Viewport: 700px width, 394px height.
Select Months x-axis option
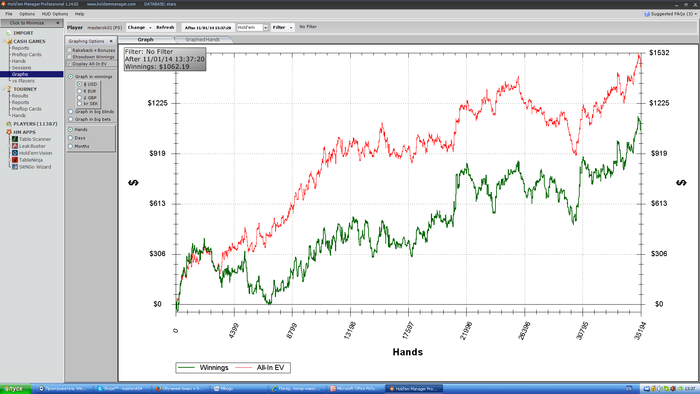[71, 146]
